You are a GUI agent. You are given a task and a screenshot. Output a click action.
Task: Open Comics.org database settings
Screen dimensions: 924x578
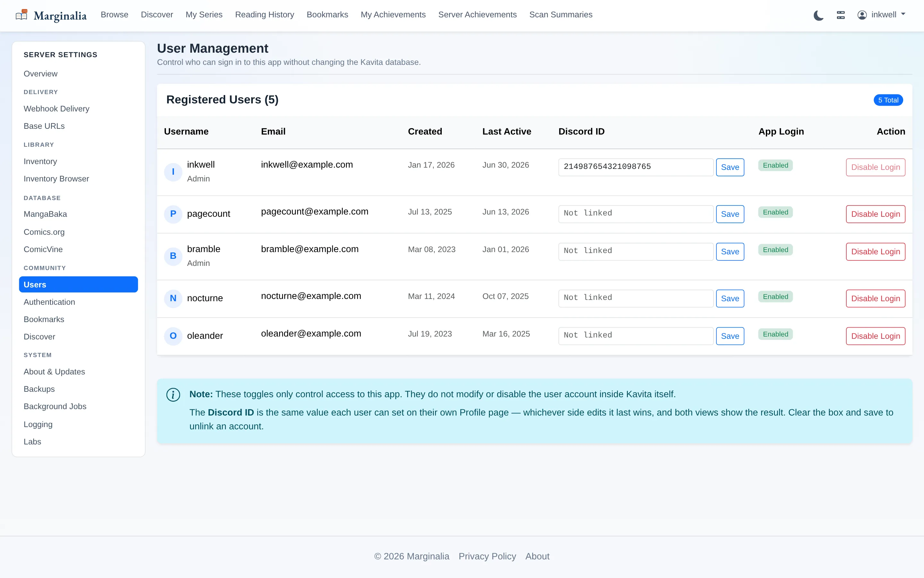pyautogui.click(x=78, y=232)
